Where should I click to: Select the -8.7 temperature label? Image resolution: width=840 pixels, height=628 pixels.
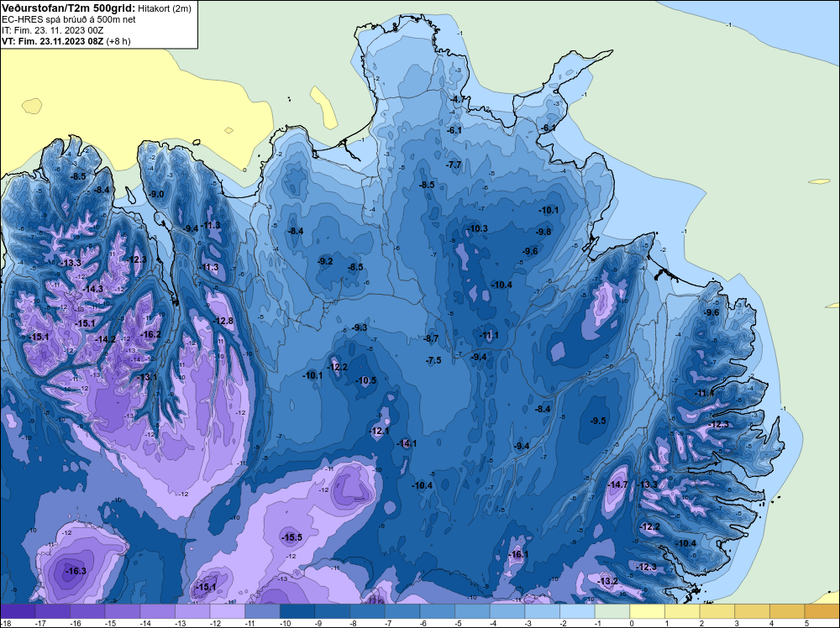tap(431, 338)
